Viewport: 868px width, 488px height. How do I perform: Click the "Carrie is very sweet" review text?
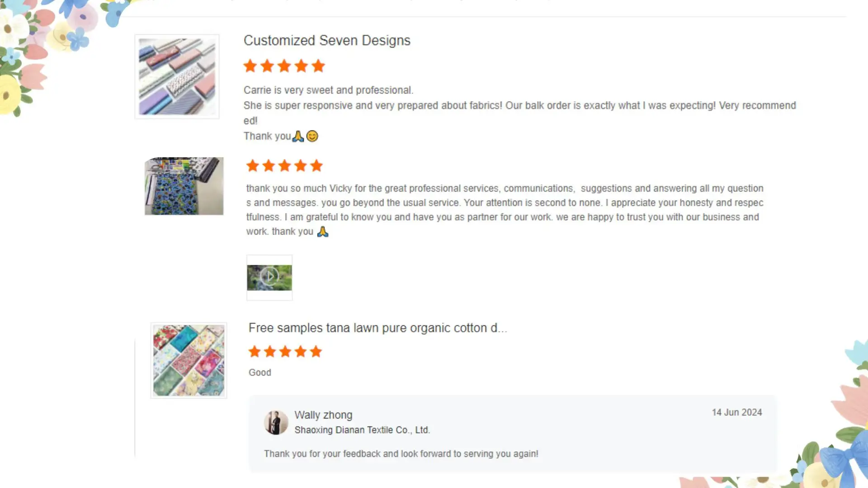(328, 90)
